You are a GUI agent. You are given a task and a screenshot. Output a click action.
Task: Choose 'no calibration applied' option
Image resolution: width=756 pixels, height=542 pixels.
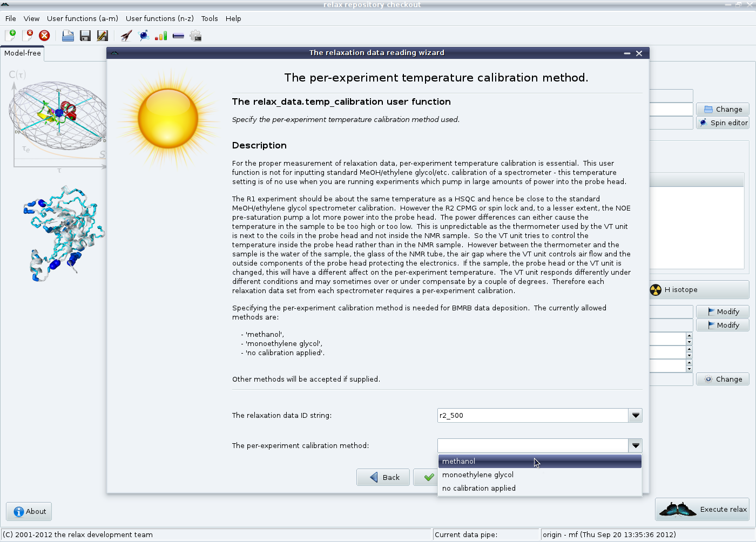[479, 489]
